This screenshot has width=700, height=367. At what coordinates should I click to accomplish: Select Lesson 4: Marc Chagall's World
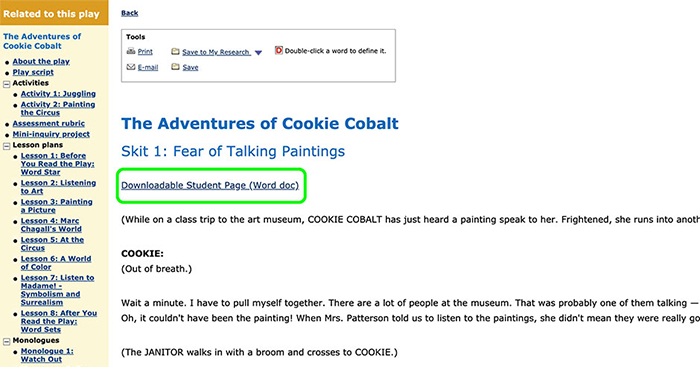coord(51,225)
